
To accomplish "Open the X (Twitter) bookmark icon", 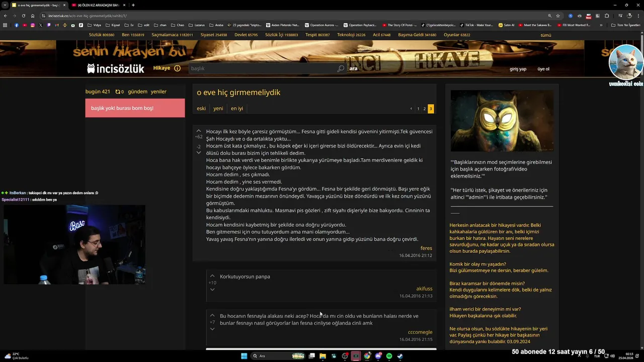I will tap(41, 25).
